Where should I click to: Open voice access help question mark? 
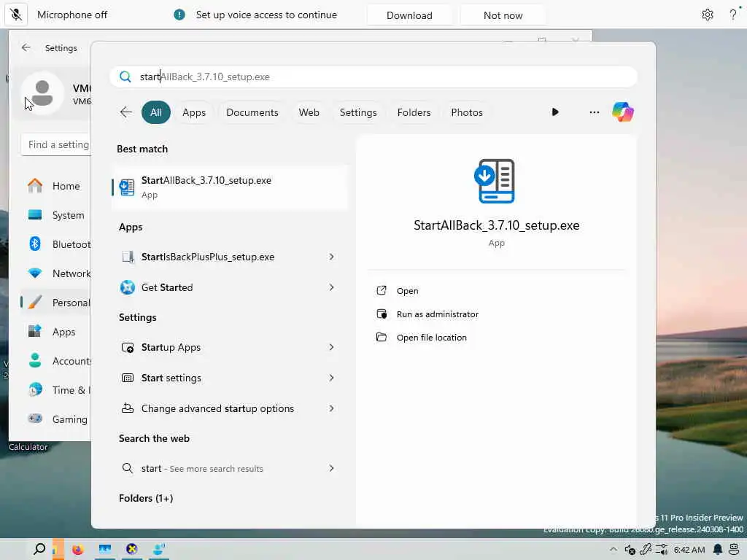tap(732, 15)
